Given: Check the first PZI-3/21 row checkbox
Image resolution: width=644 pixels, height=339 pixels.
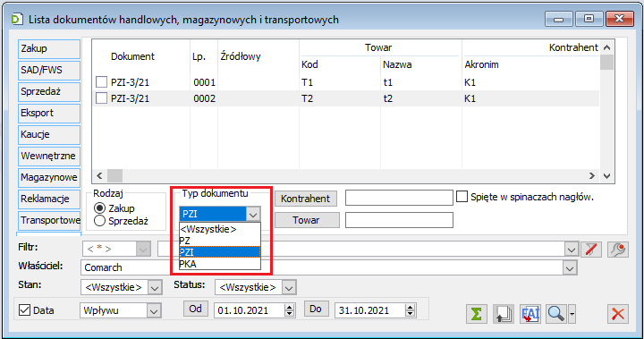Looking at the screenshot, I should pyautogui.click(x=101, y=82).
